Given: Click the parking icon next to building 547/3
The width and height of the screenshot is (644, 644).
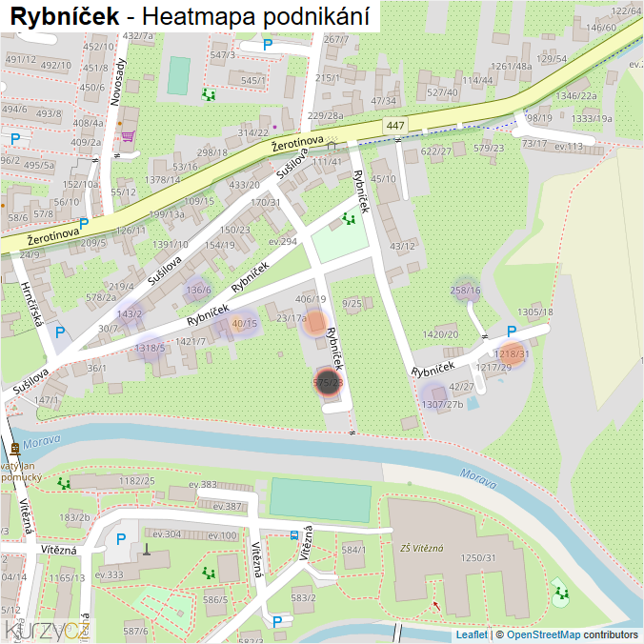Looking at the screenshot, I should [x=268, y=45].
